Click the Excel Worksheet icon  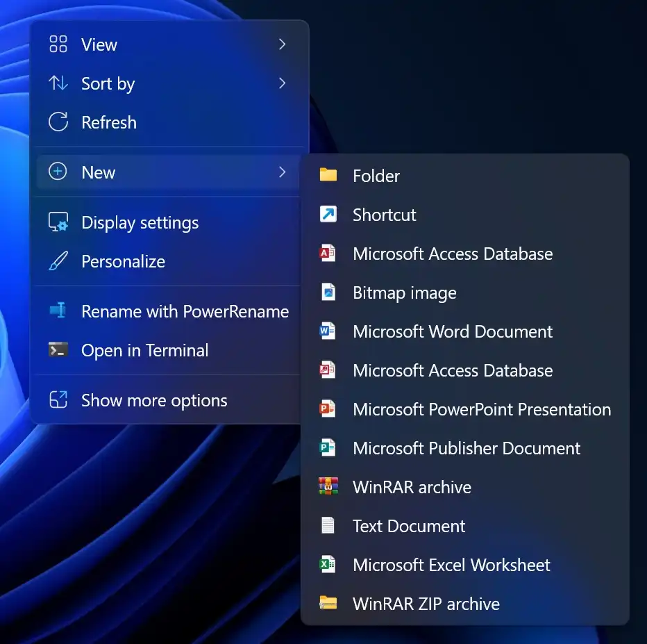click(x=328, y=564)
